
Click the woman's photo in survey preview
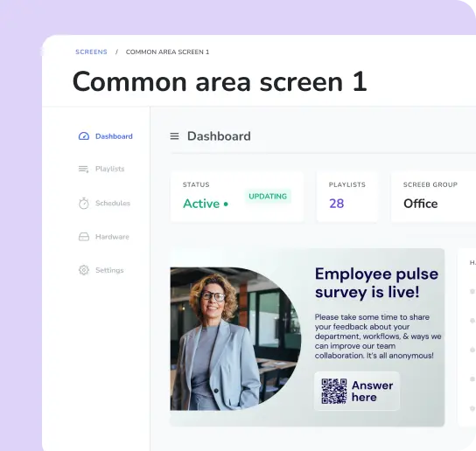(235, 339)
